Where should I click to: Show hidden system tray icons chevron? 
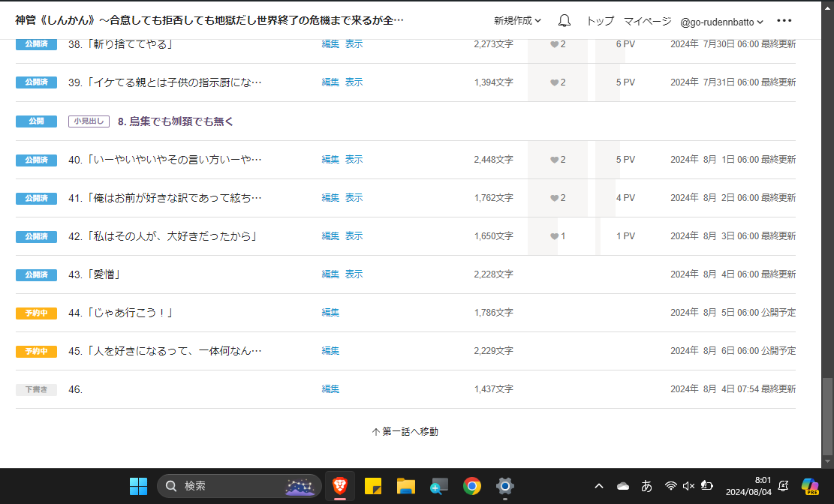(x=599, y=486)
